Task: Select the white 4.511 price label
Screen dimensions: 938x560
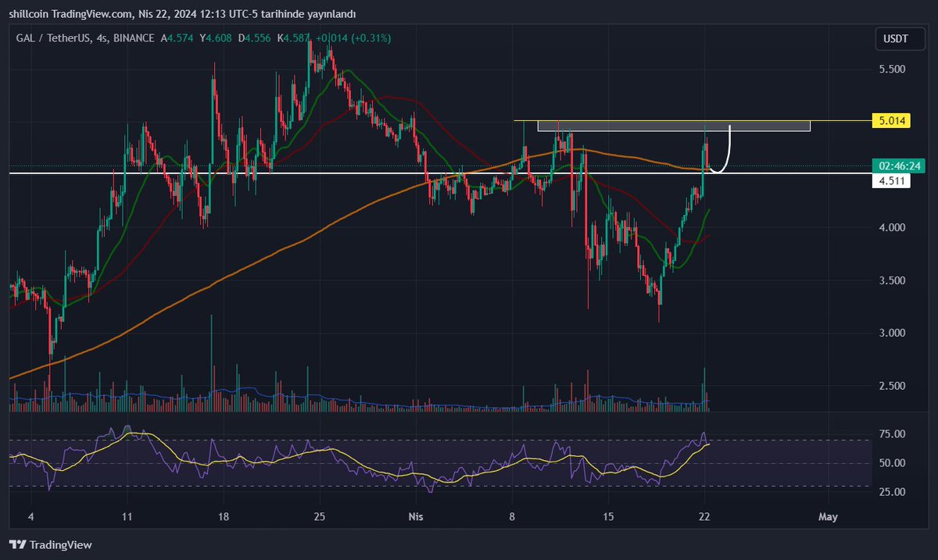Action: tap(891, 180)
